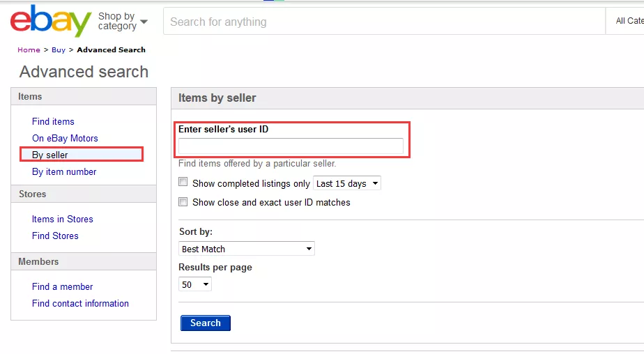Click the Search for anything field

(383, 22)
